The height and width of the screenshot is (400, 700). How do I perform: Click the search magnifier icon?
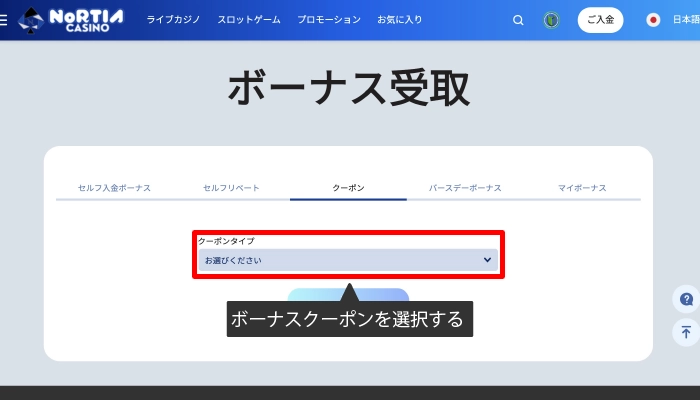(x=518, y=20)
